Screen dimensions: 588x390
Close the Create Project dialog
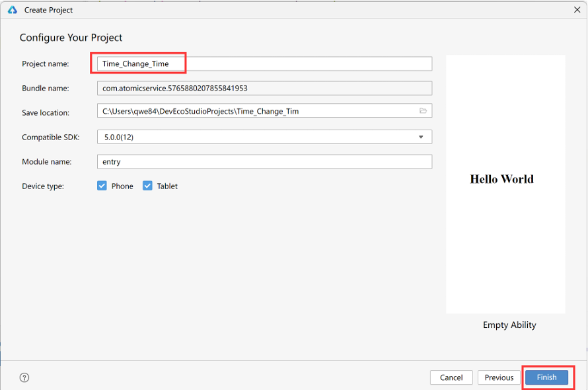(577, 10)
